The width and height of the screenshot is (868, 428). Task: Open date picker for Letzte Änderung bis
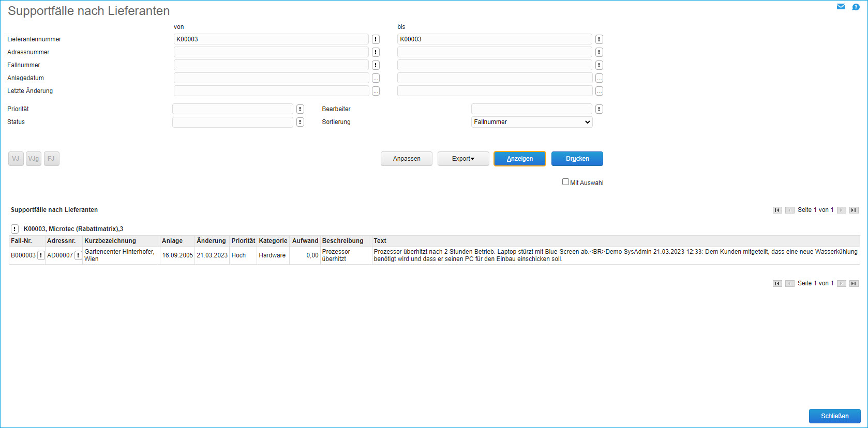[599, 91]
